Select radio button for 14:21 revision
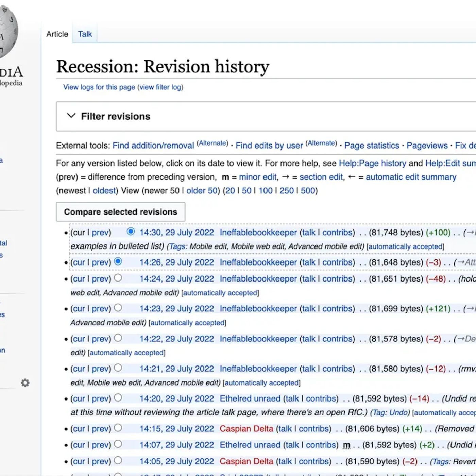Screen dimensions: 476x476 click(118, 368)
